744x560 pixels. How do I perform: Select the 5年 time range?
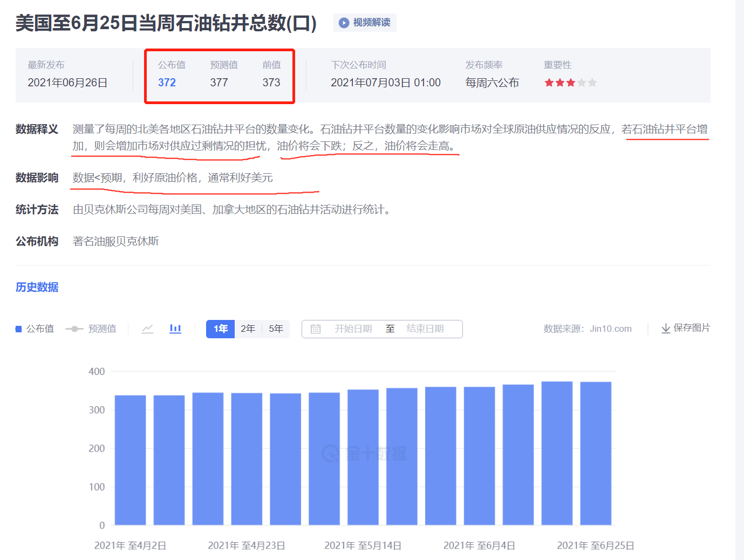click(276, 329)
